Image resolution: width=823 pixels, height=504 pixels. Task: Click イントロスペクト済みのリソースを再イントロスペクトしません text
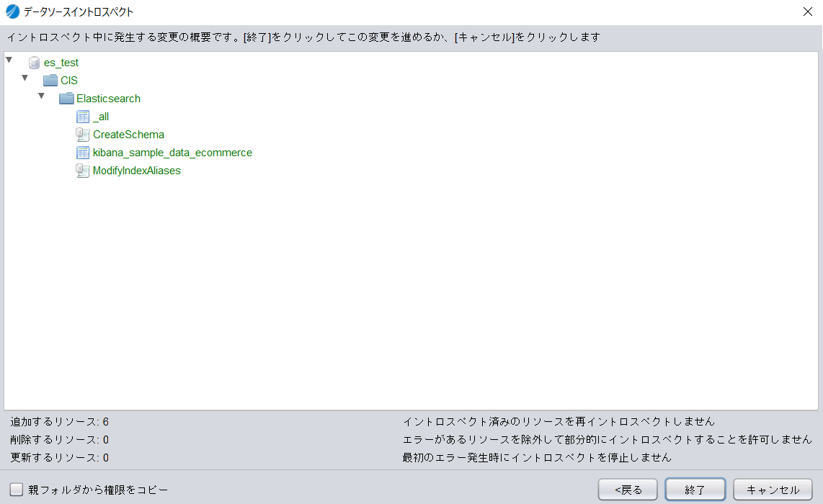(x=559, y=422)
